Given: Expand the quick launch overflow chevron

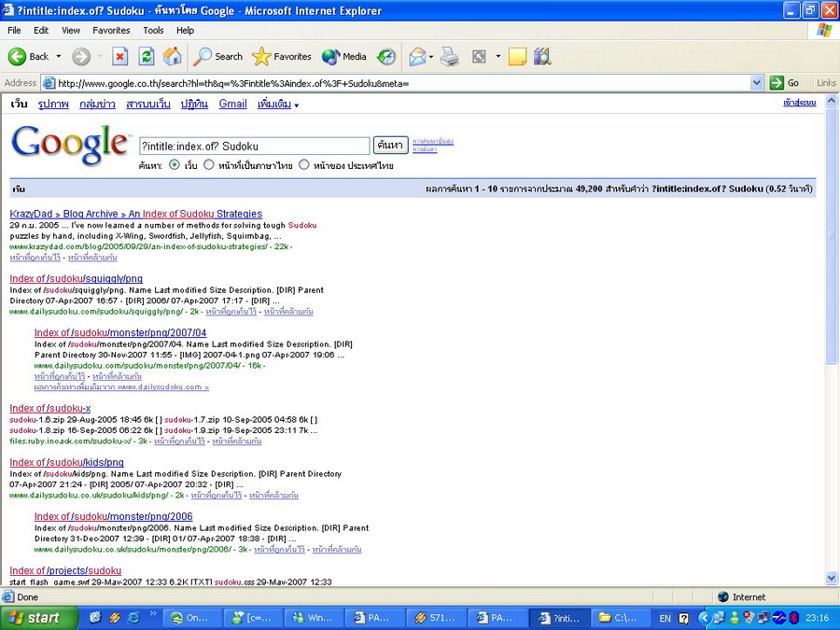Looking at the screenshot, I should click(x=153, y=613).
